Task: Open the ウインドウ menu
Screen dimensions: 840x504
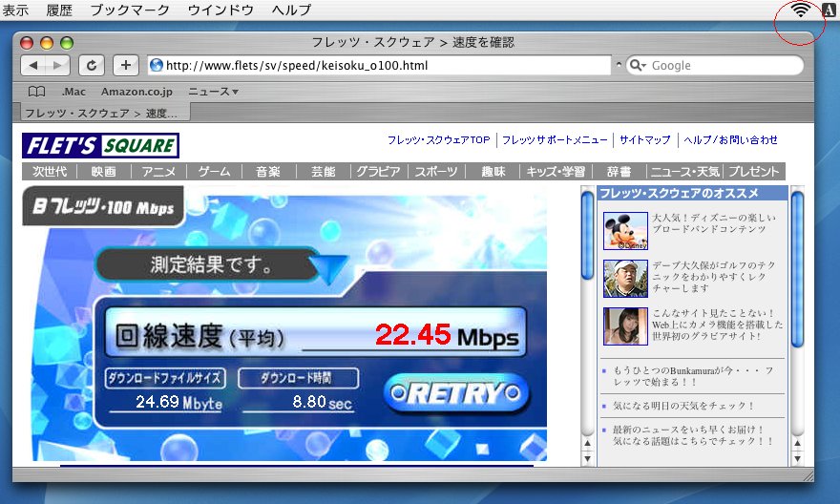Action: (220, 10)
